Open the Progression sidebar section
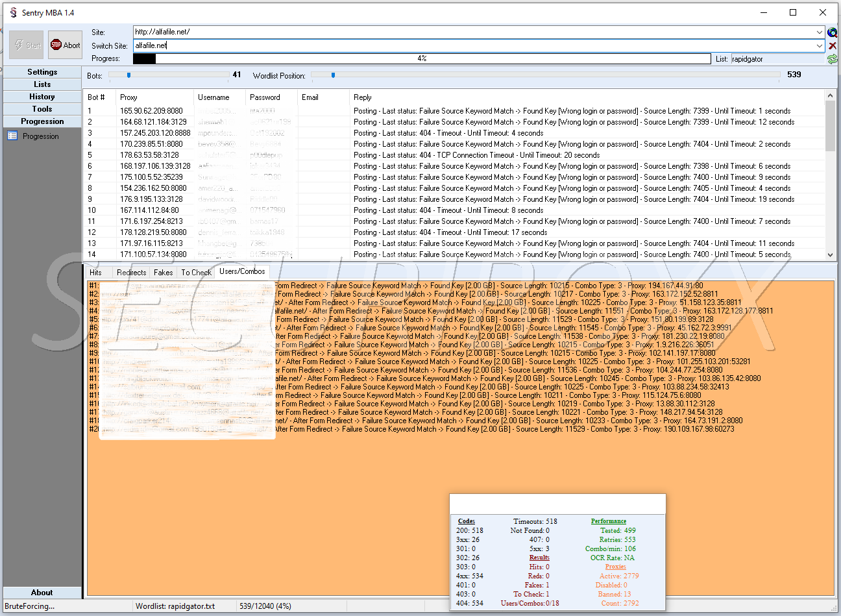 coord(42,121)
